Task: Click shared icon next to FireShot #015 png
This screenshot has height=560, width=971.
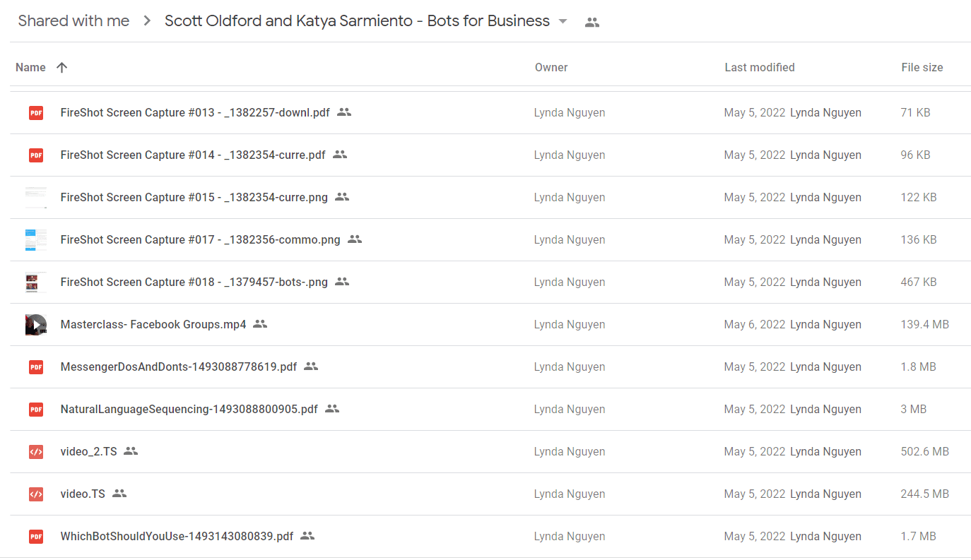Action: point(342,196)
